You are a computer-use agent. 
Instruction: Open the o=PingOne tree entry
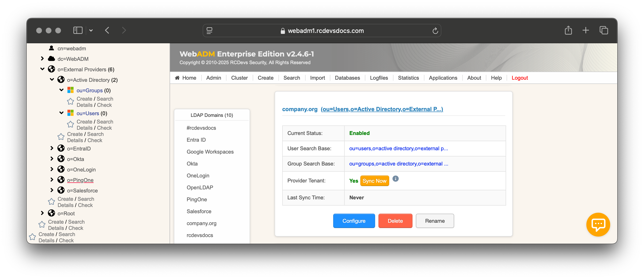click(x=80, y=180)
